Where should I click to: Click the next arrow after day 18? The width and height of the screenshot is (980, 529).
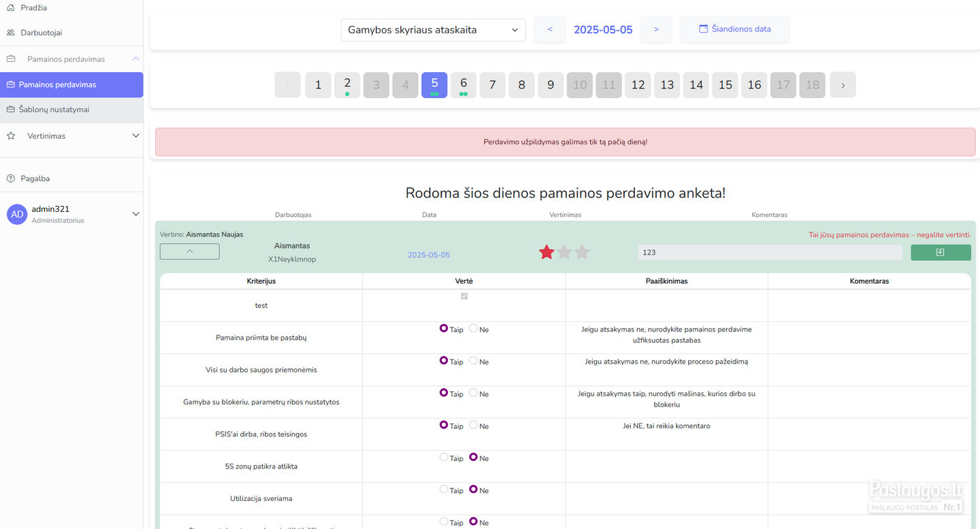843,85
